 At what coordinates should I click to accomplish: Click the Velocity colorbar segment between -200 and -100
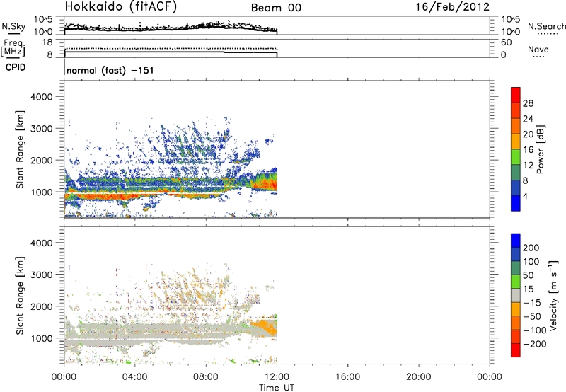[x=516, y=337]
